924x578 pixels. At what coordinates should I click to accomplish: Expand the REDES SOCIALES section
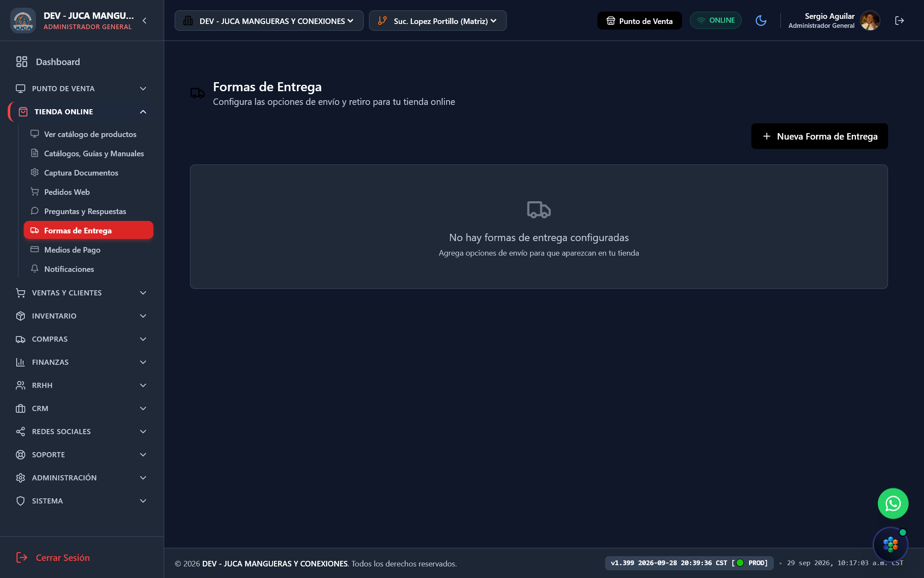(x=81, y=432)
